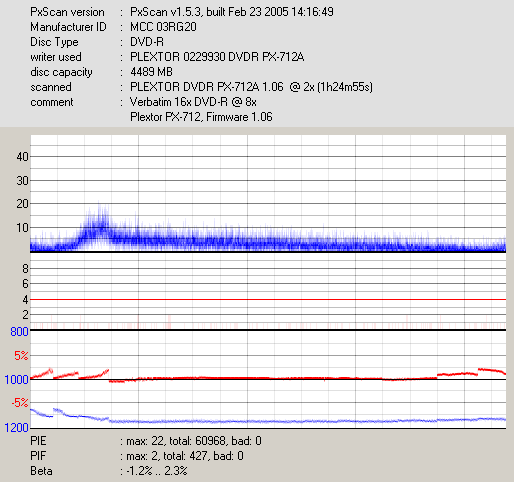Click the 40 label on PIE axis
514x482 pixels.
tap(22, 157)
